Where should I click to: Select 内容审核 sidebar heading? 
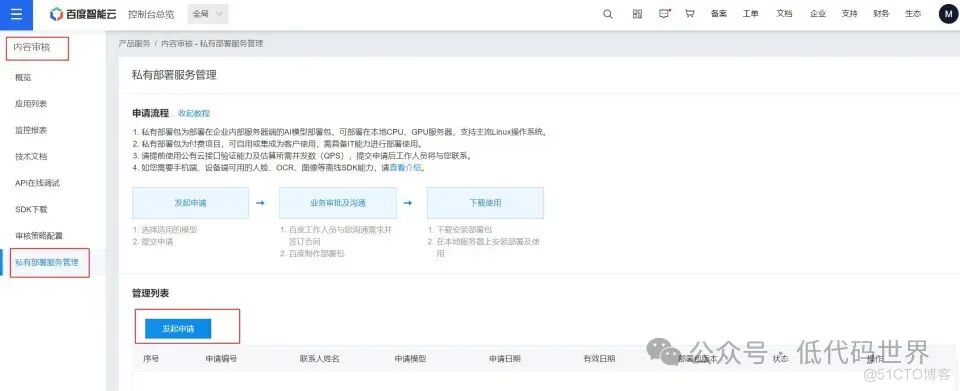coord(32,47)
